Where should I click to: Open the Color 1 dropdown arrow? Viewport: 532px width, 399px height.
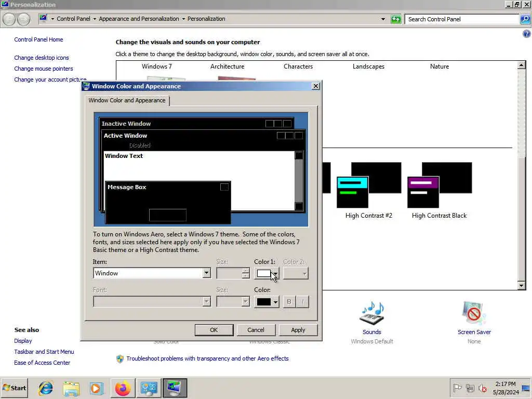click(275, 273)
